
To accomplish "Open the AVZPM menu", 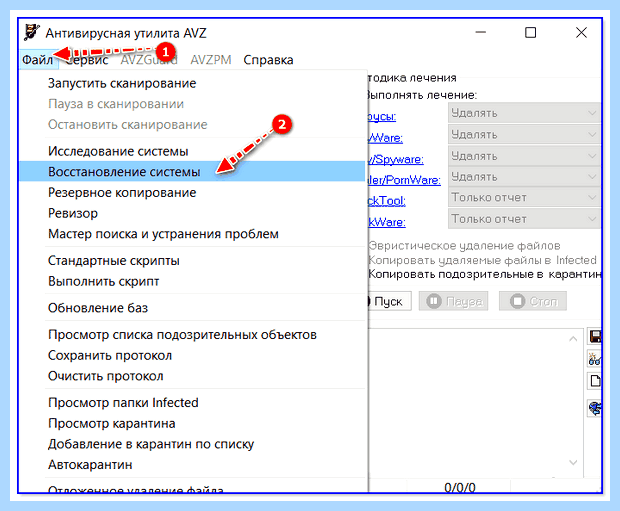I will tap(210, 60).
